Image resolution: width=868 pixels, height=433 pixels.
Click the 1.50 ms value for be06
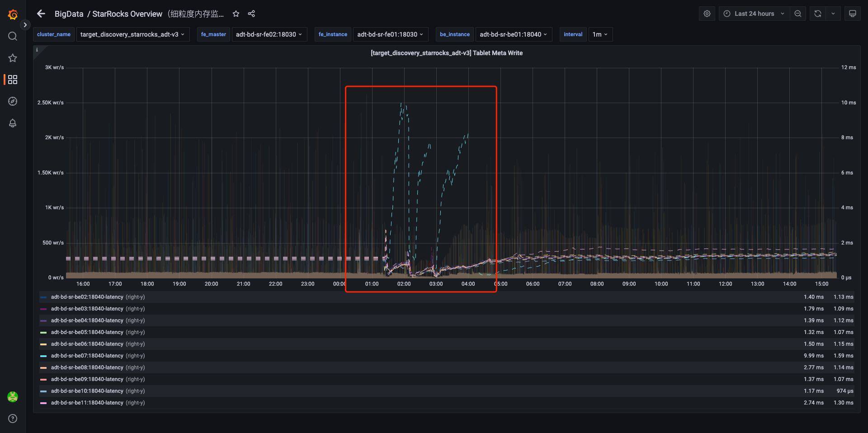(x=814, y=344)
